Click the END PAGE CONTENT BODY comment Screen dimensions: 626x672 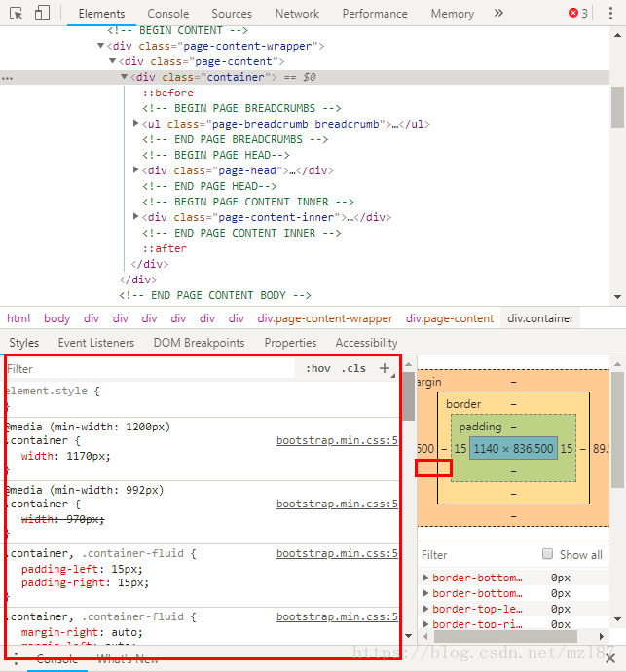[x=215, y=295]
